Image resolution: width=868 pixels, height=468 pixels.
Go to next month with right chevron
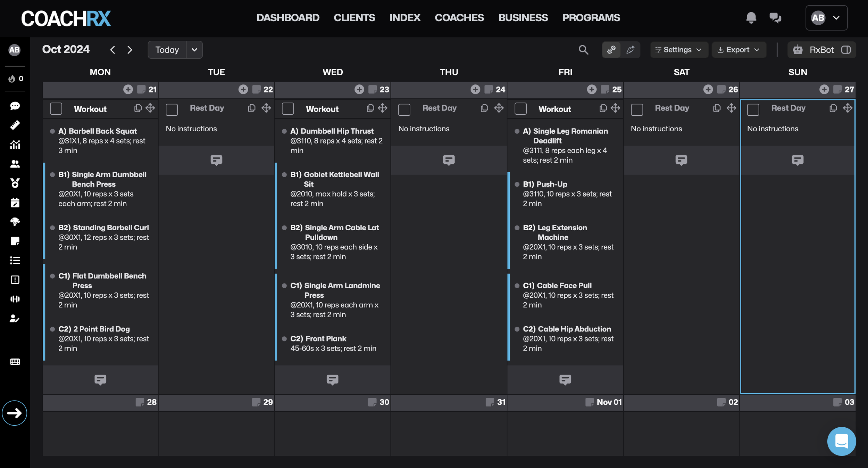point(130,50)
